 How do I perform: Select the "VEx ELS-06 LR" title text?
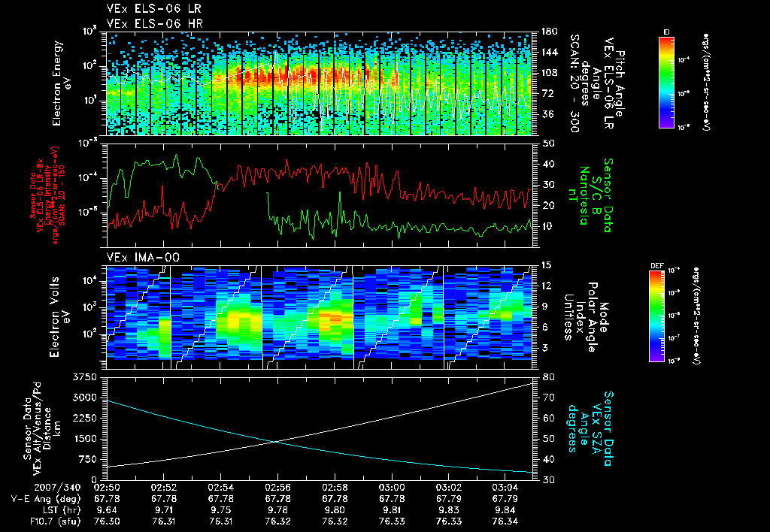click(x=153, y=8)
